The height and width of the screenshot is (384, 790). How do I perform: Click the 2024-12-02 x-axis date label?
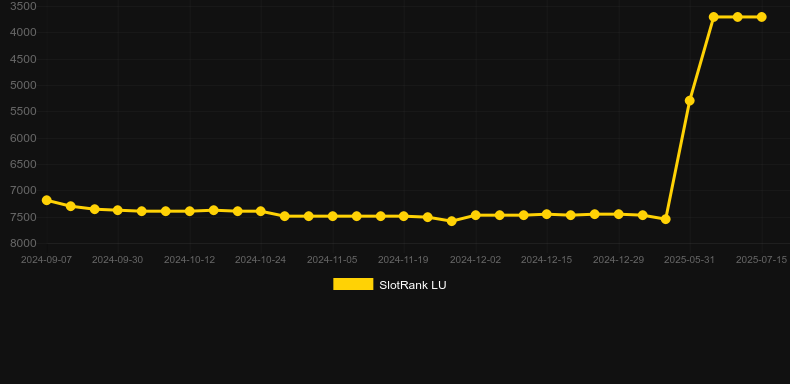pos(475,260)
